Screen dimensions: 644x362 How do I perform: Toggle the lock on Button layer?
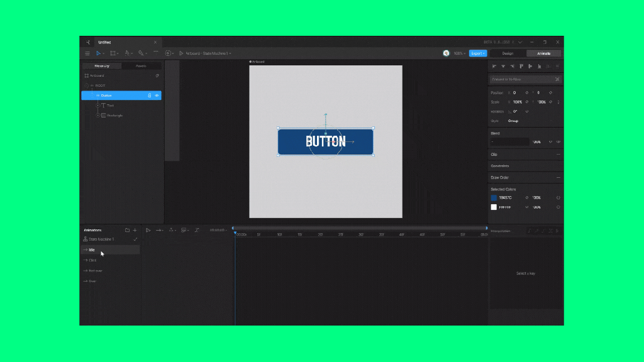pyautogui.click(x=150, y=96)
